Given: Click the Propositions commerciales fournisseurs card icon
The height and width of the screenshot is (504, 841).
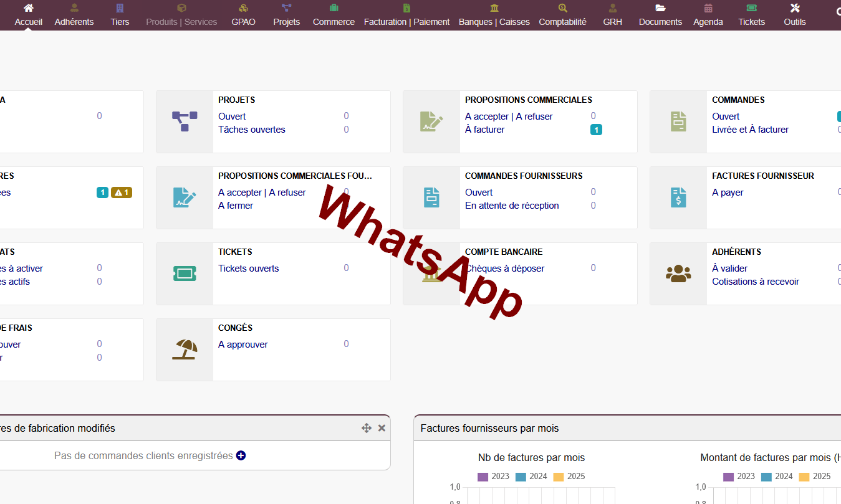Looking at the screenshot, I should tap(185, 197).
